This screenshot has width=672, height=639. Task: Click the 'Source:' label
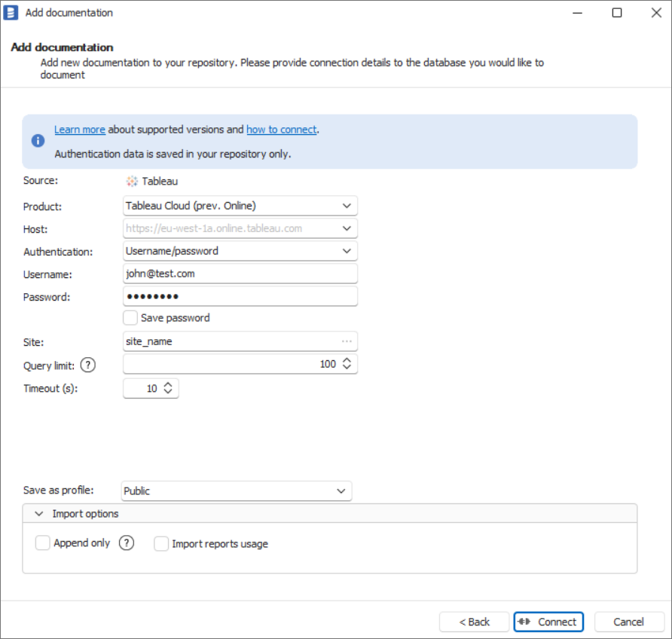pyautogui.click(x=41, y=180)
